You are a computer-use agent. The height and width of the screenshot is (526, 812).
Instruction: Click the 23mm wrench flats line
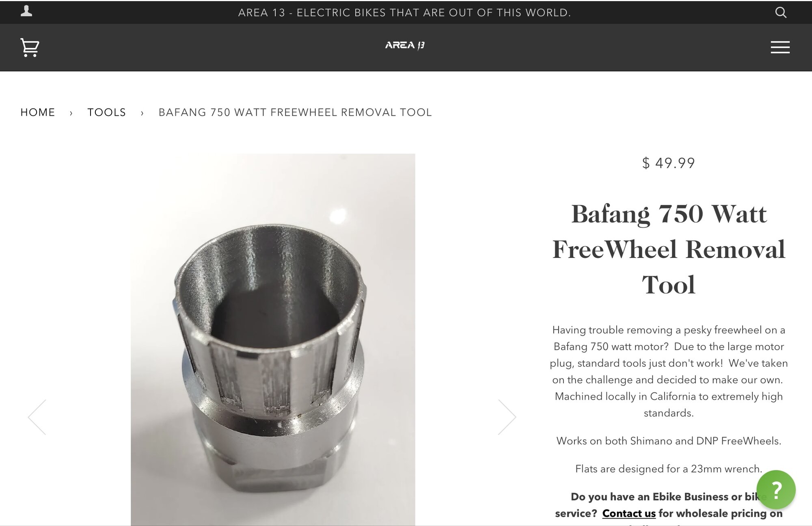pyautogui.click(x=669, y=469)
